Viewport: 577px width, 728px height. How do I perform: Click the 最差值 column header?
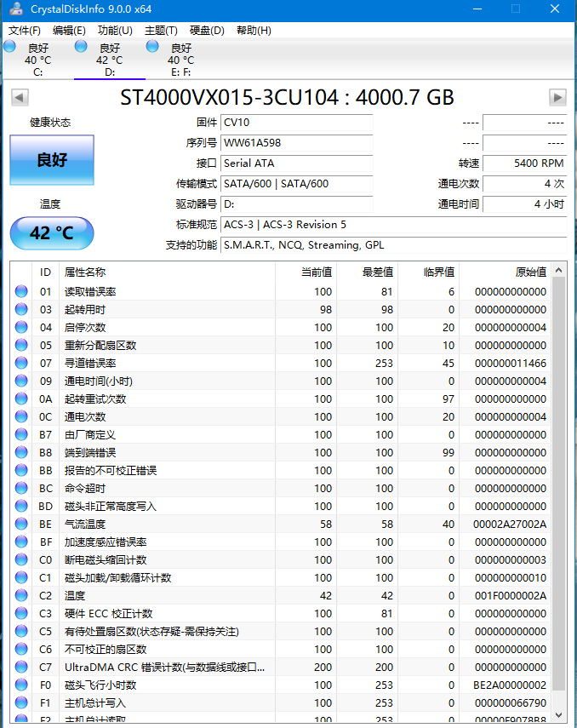(367, 272)
